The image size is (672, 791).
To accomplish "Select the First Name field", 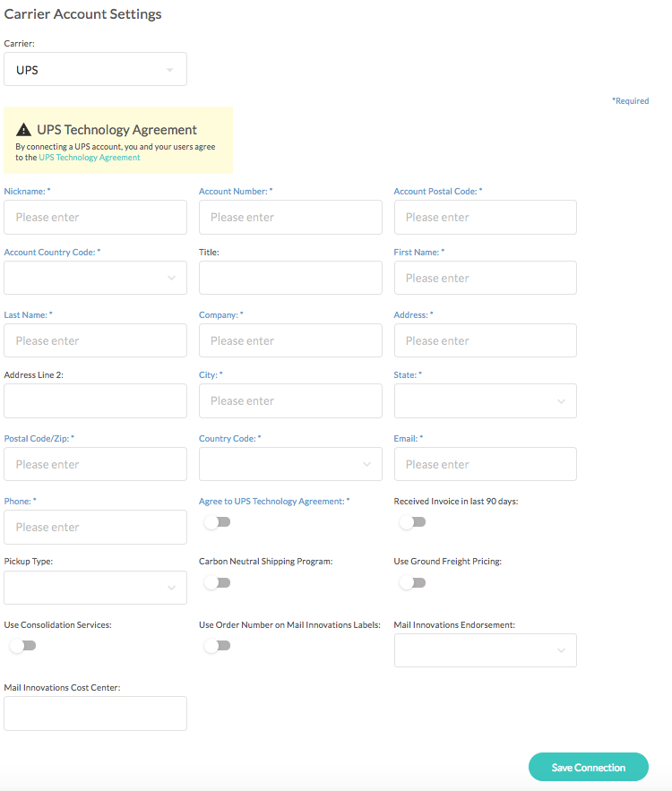I will pyautogui.click(x=486, y=278).
